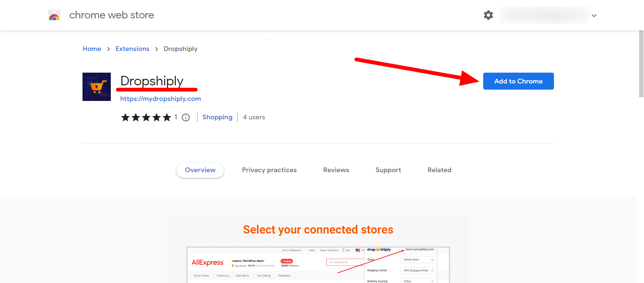Go to the Reviews tab
Image resolution: width=644 pixels, height=283 pixels.
point(336,170)
